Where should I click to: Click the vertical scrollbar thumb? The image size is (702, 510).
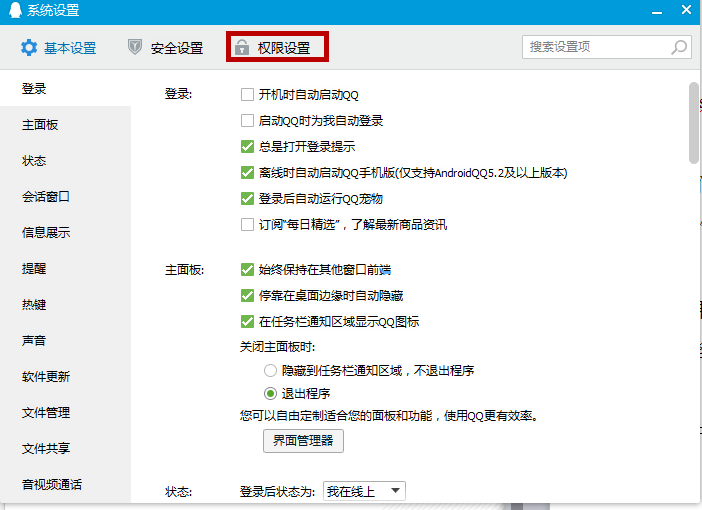[693, 123]
